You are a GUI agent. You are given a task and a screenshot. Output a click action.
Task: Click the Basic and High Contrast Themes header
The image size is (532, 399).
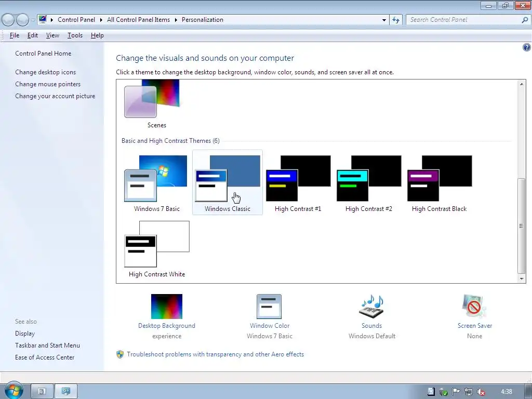(170, 140)
